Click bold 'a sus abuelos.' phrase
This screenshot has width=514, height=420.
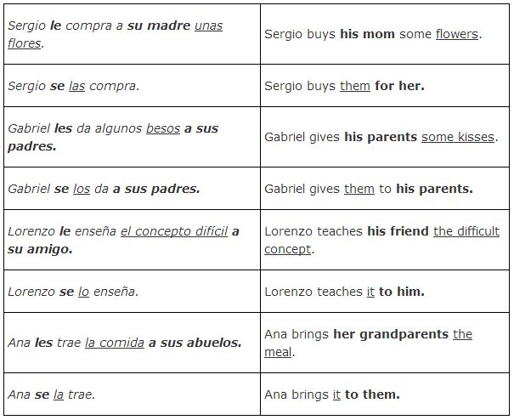click(195, 343)
